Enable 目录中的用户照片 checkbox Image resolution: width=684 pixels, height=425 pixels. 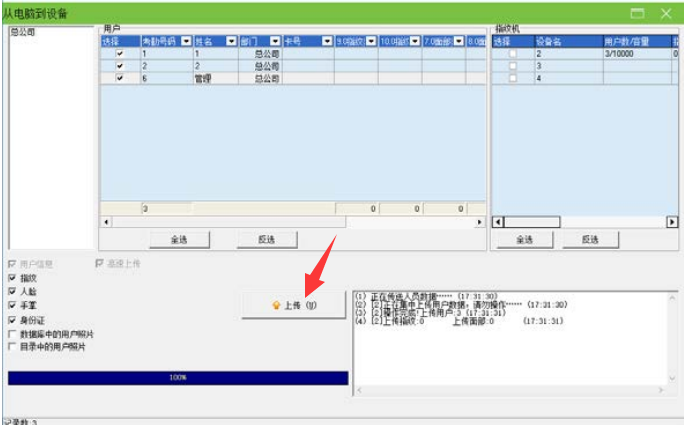pos(12,346)
